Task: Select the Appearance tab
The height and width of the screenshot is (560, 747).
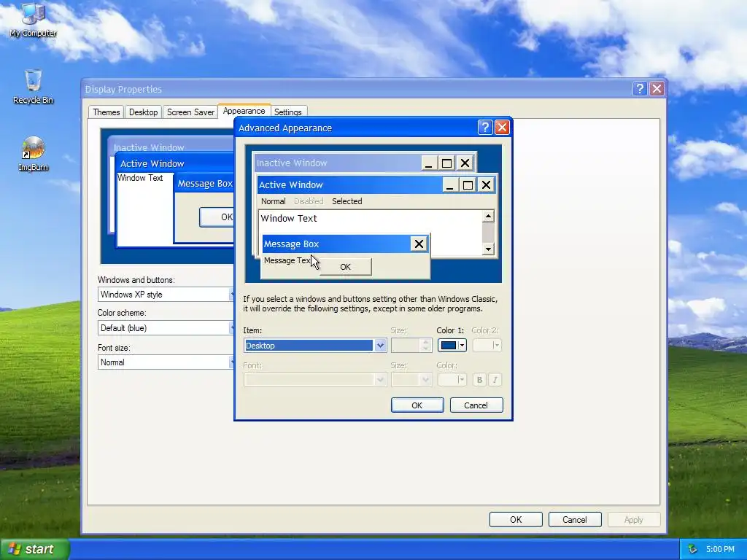Action: click(x=244, y=111)
